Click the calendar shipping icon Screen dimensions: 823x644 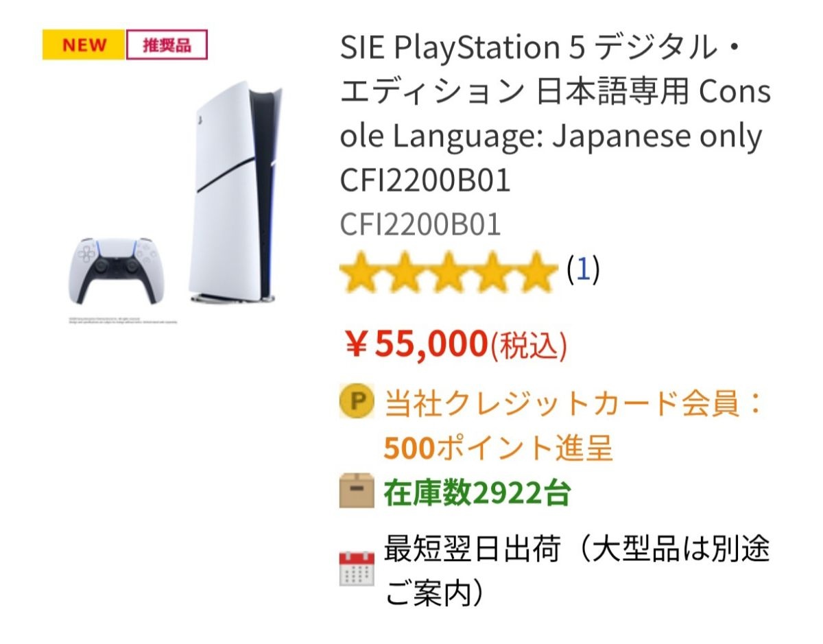[357, 568]
